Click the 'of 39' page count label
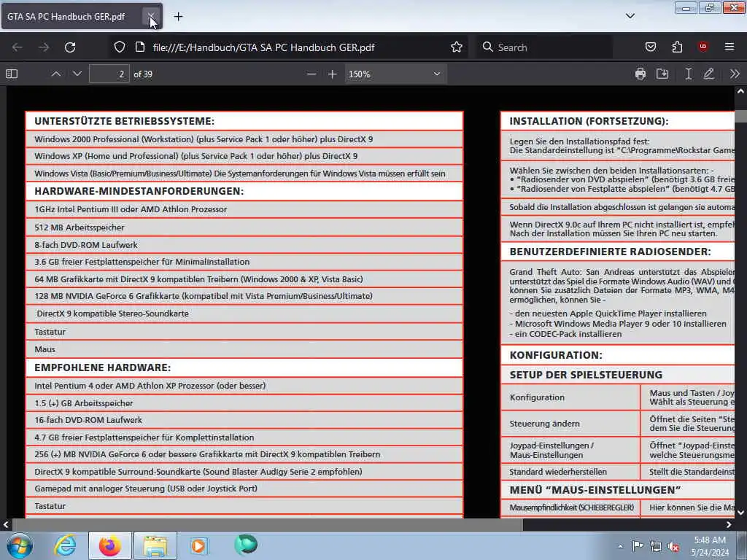Screen dimensions: 747x560 click(143, 74)
